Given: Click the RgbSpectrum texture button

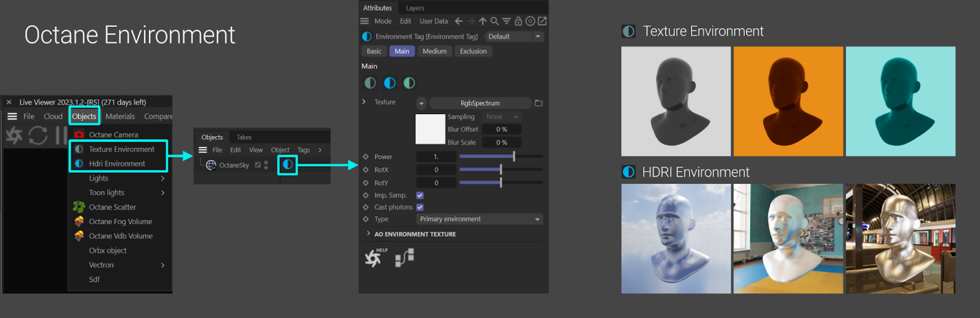Looking at the screenshot, I should [480, 103].
